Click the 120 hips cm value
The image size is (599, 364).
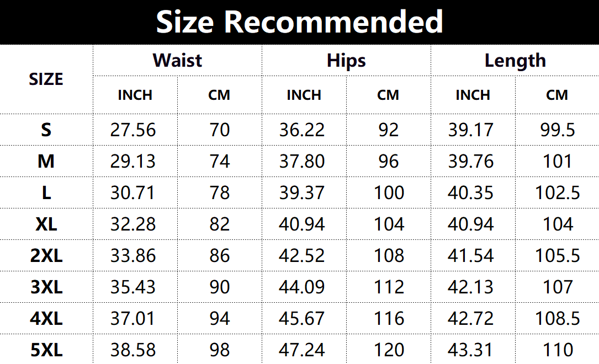click(x=389, y=350)
